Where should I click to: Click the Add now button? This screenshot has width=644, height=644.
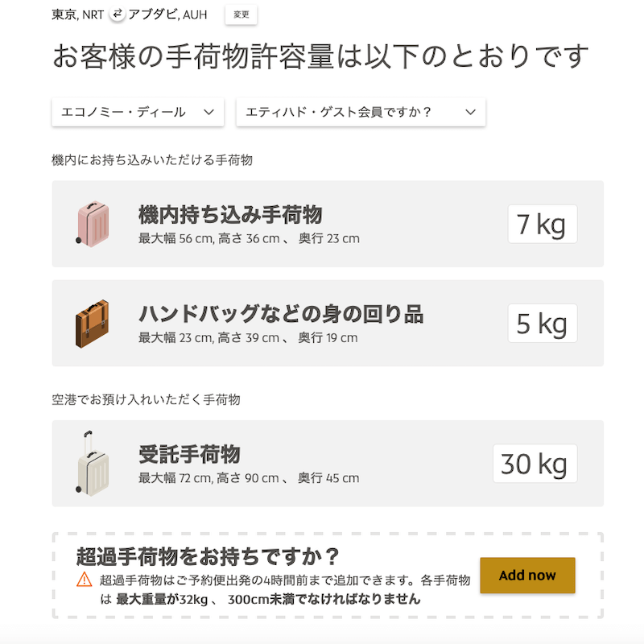click(527, 576)
